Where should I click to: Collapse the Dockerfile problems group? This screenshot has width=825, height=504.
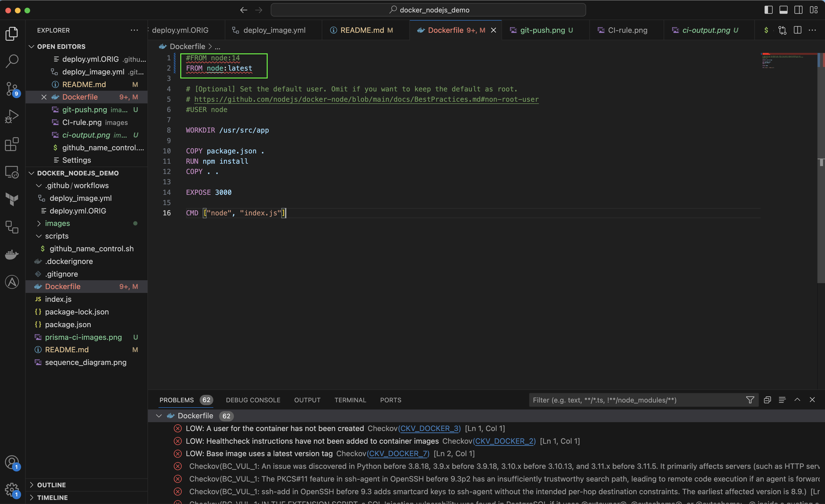click(159, 416)
